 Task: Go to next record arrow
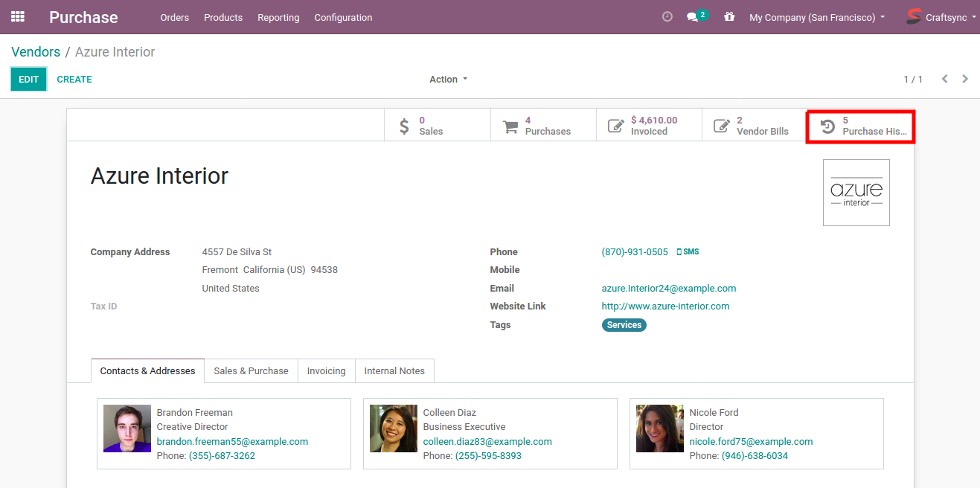pos(965,79)
